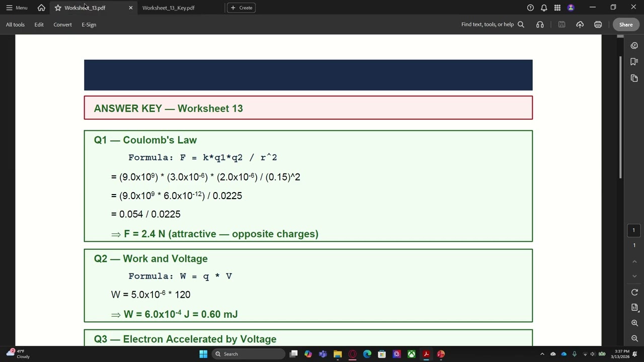This screenshot has width=644, height=362.
Task: Star the Worksheet_13.pdf tab icon
Action: (x=58, y=8)
